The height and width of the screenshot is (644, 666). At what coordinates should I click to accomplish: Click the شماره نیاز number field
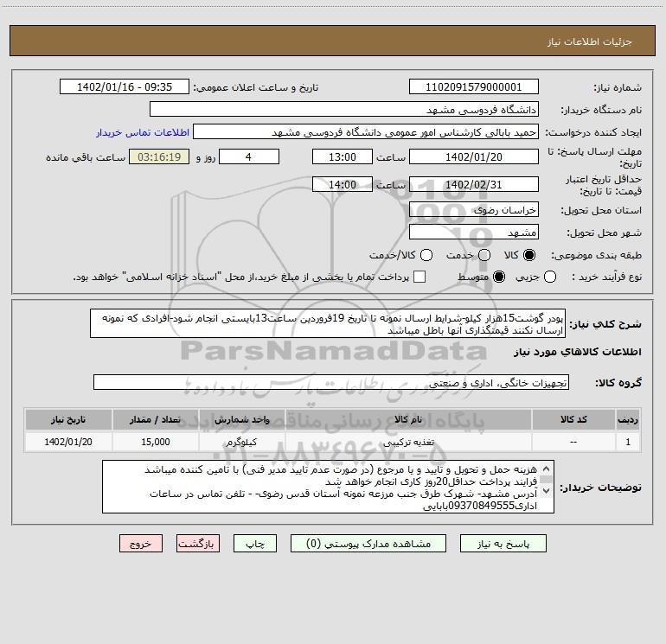coord(474,87)
